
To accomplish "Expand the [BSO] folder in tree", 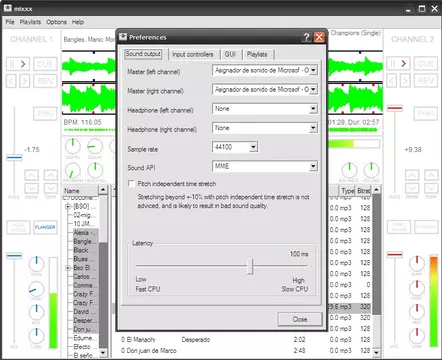I will 68,206.
